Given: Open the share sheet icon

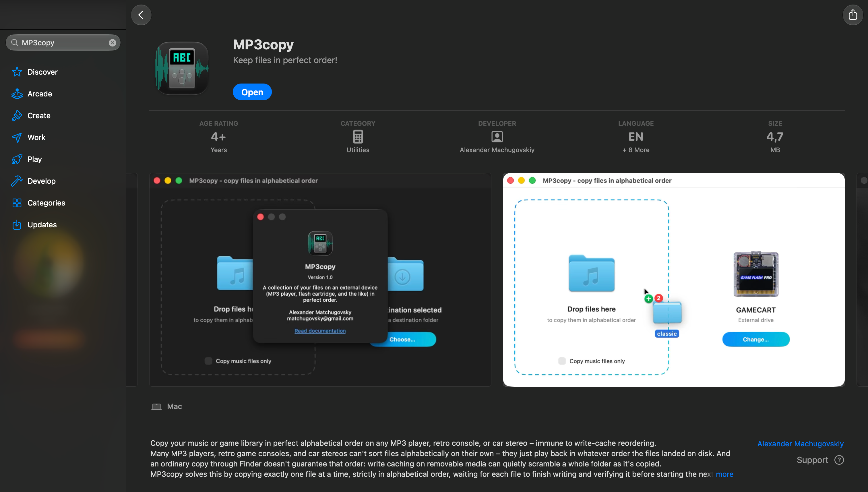Looking at the screenshot, I should (x=853, y=15).
